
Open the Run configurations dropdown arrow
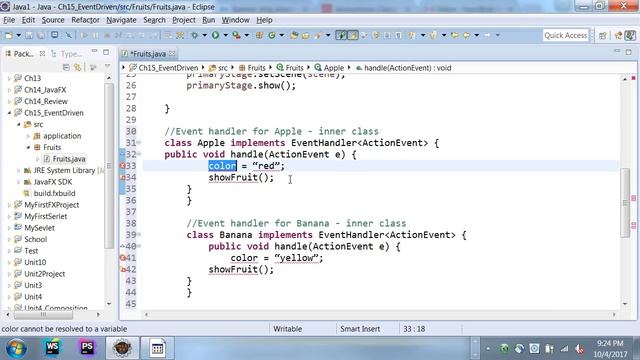pyautogui.click(x=225, y=36)
